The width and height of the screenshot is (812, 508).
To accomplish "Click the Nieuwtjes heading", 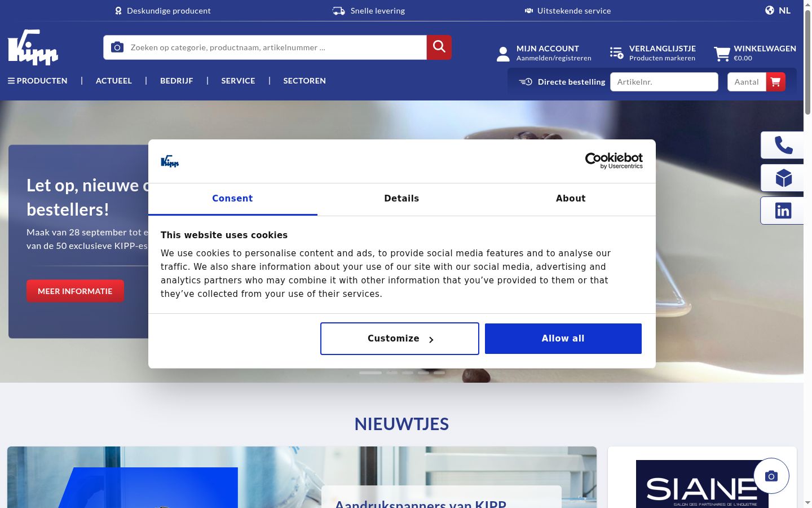I will click(x=401, y=424).
